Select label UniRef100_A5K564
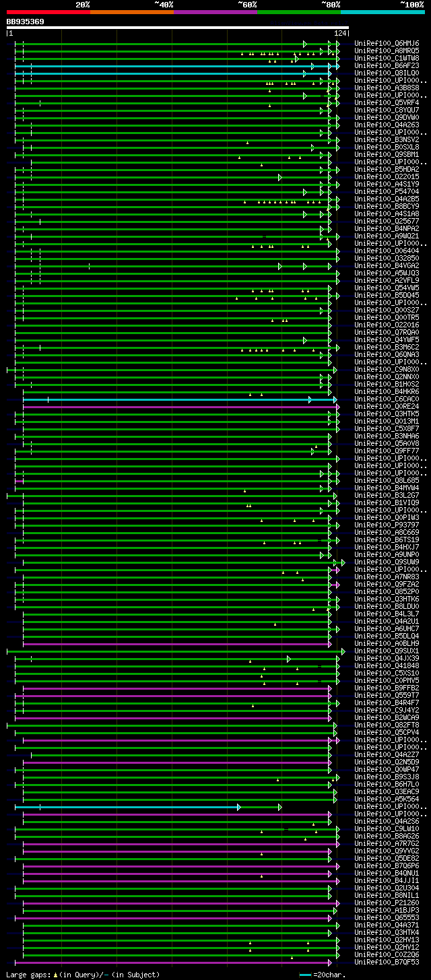The image size is (431, 980). [x=387, y=799]
